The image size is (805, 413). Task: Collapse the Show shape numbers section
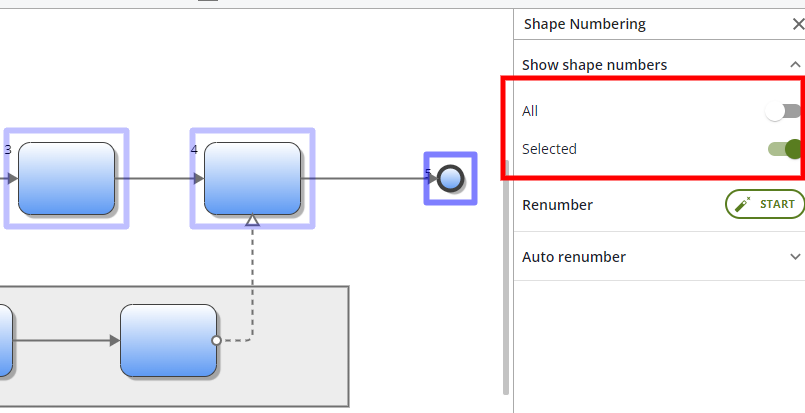795,65
